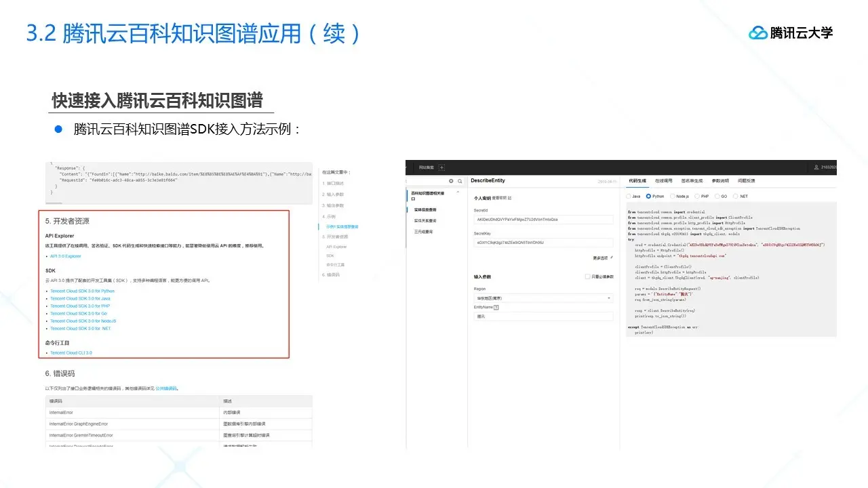Open the API 3.0 Explorer link

pos(65,256)
